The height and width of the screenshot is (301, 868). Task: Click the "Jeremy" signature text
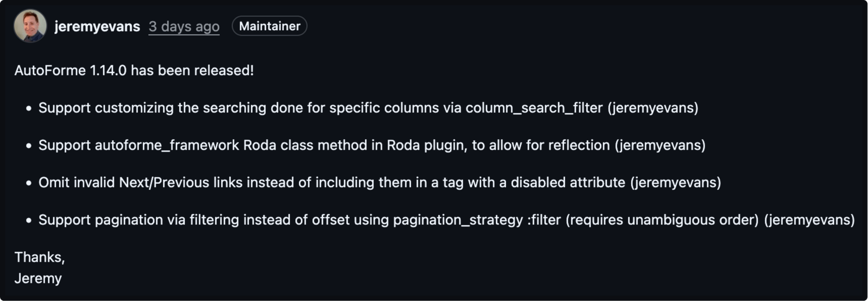38,278
